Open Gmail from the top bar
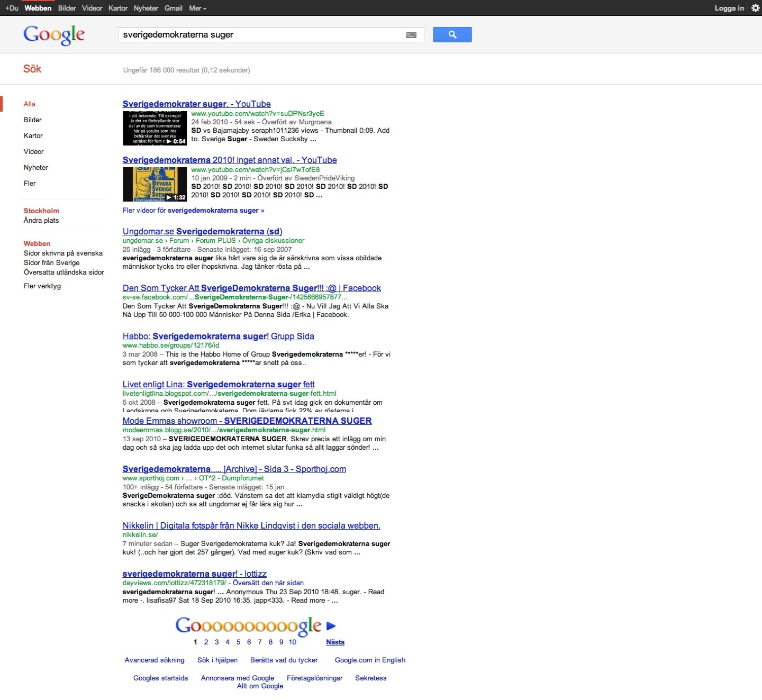 click(x=174, y=8)
